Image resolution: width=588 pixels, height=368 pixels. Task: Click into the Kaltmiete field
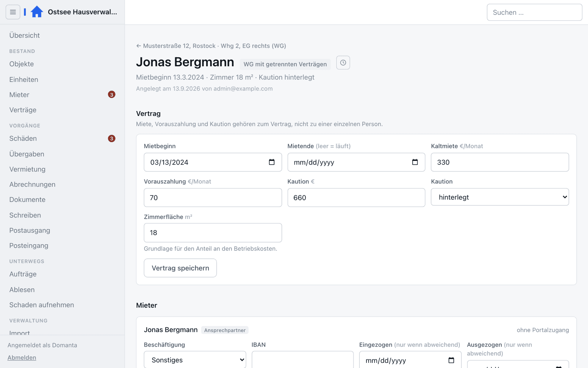point(500,162)
